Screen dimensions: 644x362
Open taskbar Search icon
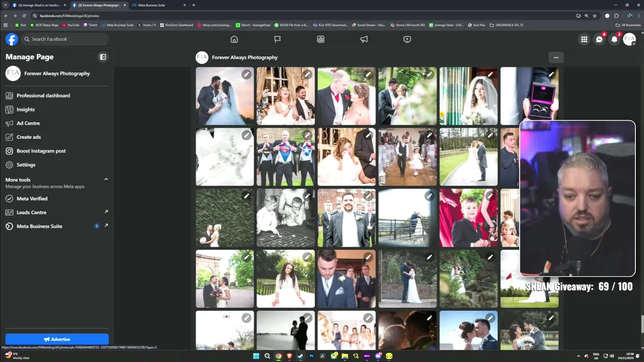[x=267, y=356]
